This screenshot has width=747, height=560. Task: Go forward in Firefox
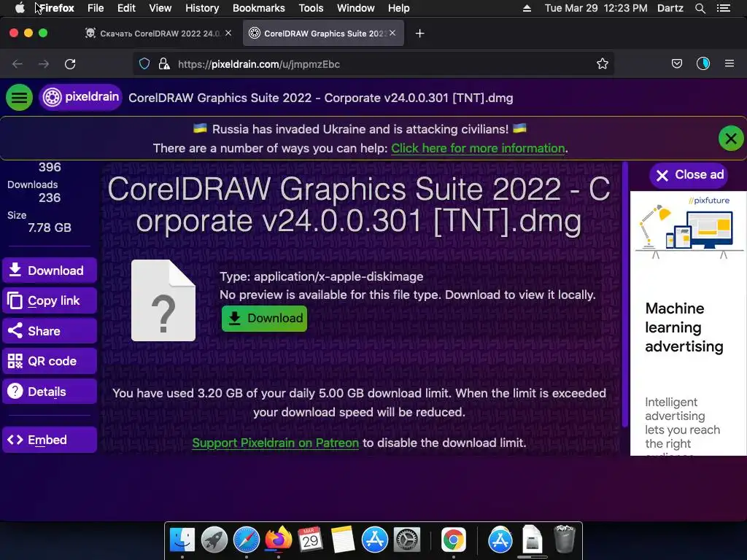pos(43,64)
